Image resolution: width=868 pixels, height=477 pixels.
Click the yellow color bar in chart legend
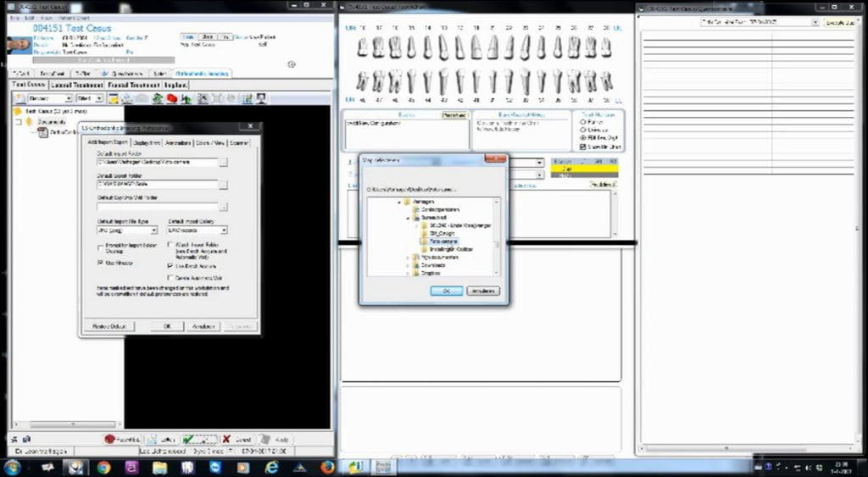[x=584, y=169]
